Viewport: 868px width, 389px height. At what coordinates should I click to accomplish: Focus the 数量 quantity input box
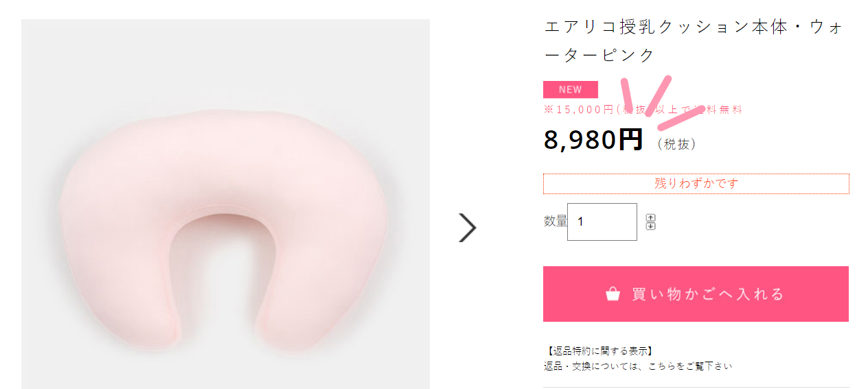[x=602, y=222]
